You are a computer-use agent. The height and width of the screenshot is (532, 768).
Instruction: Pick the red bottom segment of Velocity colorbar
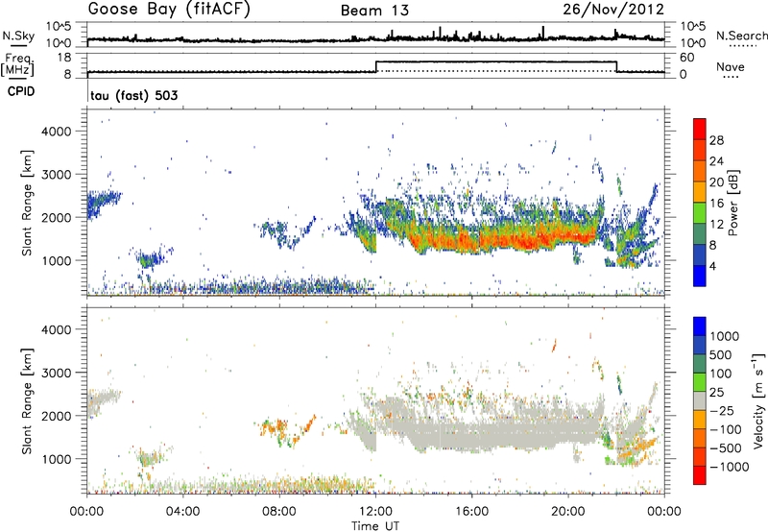tap(700, 475)
